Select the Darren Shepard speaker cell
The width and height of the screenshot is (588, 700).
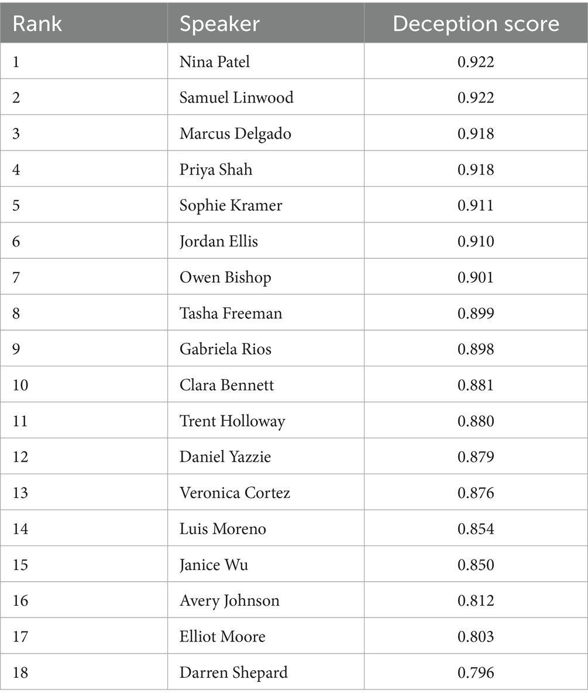point(233,672)
